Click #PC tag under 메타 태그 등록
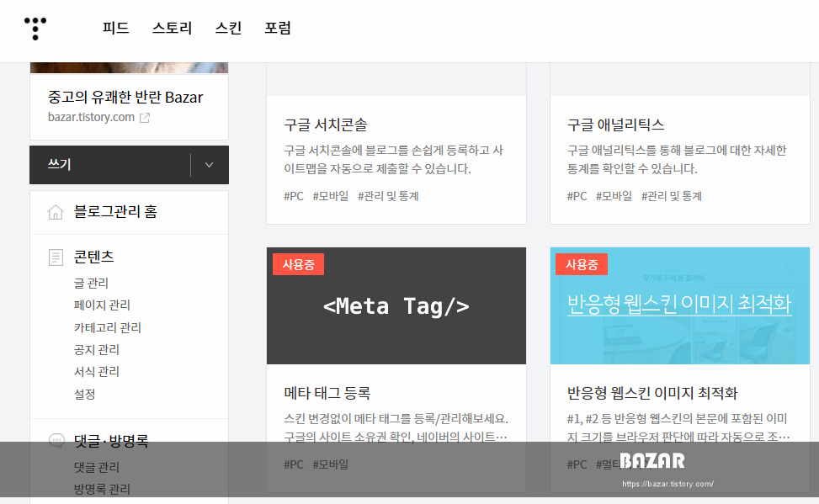Image resolution: width=819 pixels, height=504 pixels. [294, 464]
